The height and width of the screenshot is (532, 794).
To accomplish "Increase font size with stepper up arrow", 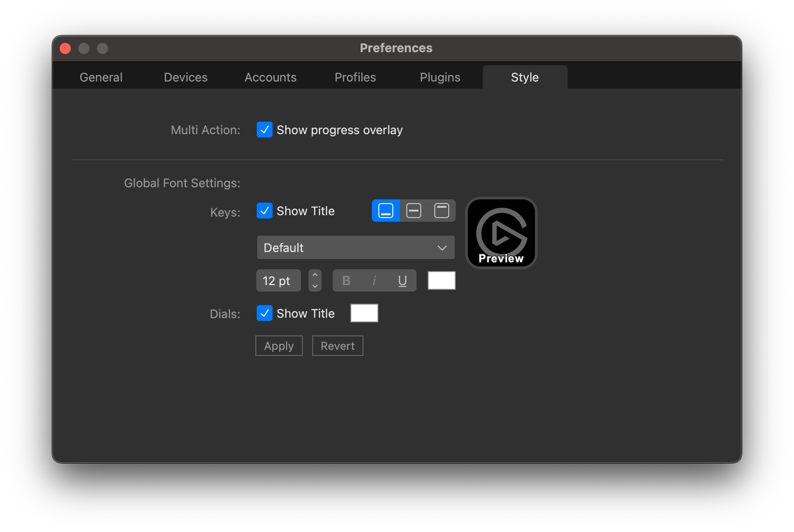I will coord(315,275).
